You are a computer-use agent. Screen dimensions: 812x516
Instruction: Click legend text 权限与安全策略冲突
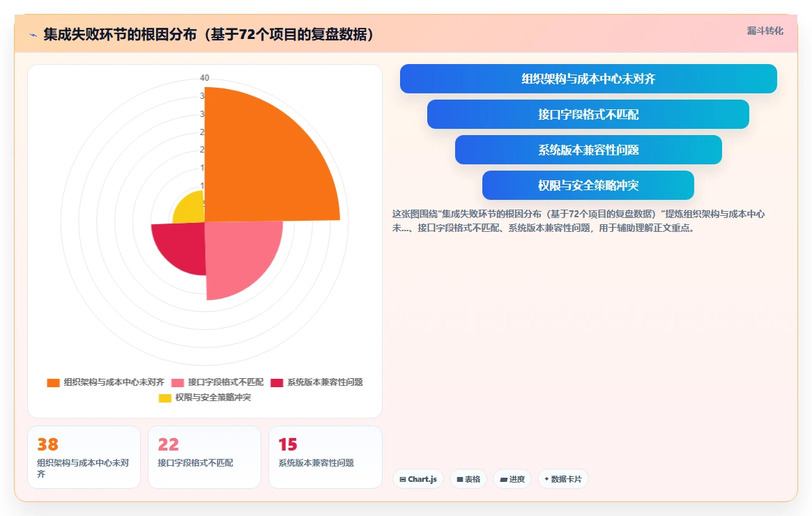point(213,398)
